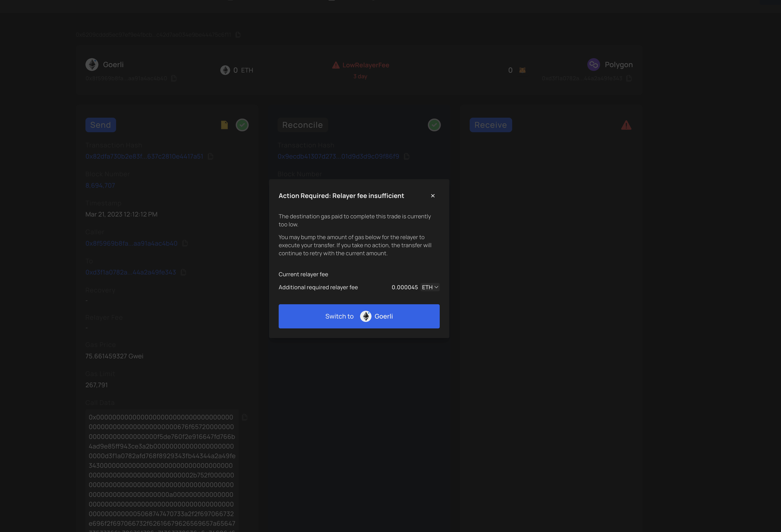Click the yellow document icon in the Send panel

pyautogui.click(x=225, y=125)
